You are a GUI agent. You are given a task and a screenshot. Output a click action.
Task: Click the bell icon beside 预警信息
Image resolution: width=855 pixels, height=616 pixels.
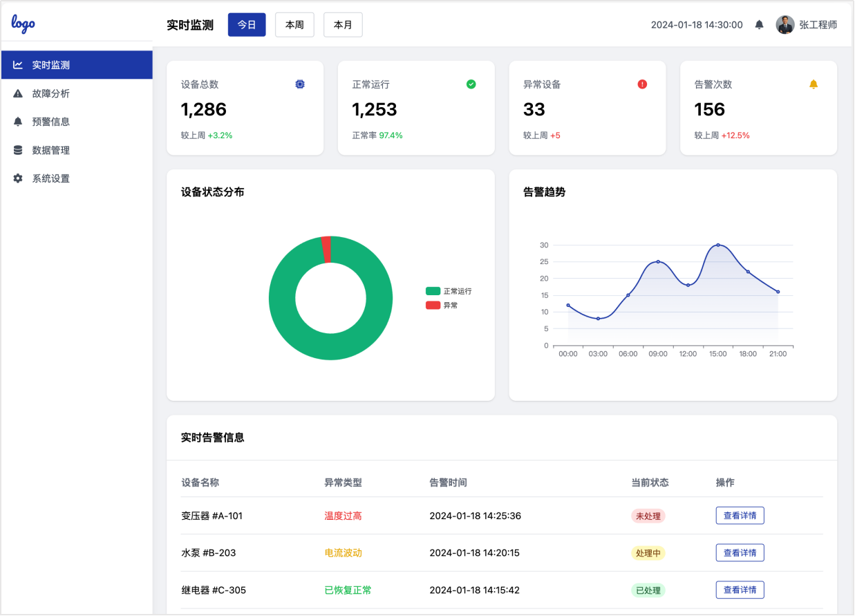point(18,122)
